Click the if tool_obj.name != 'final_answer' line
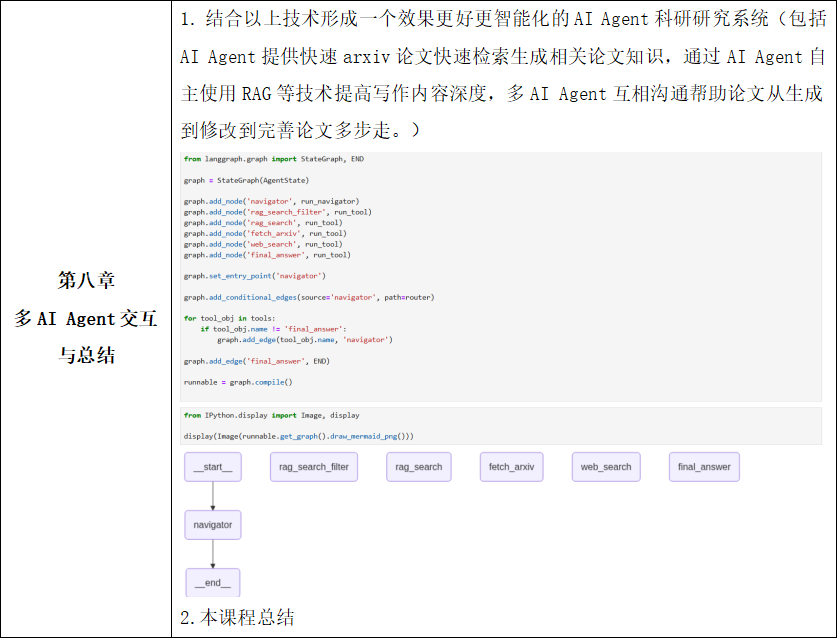 pos(273,329)
